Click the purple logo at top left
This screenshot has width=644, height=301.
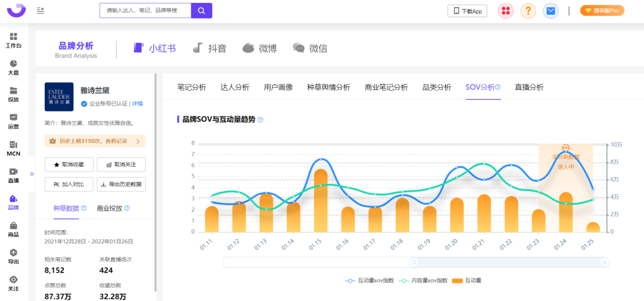(17, 10)
